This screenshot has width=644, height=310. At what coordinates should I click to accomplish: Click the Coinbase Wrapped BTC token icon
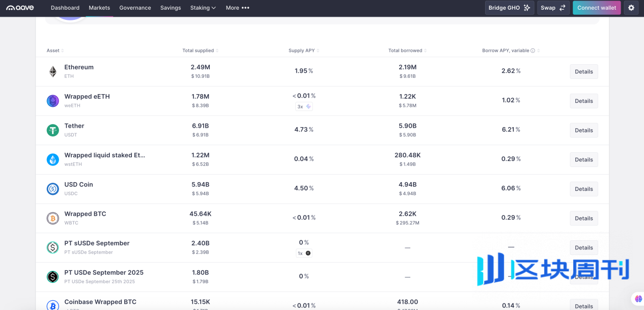click(x=53, y=305)
